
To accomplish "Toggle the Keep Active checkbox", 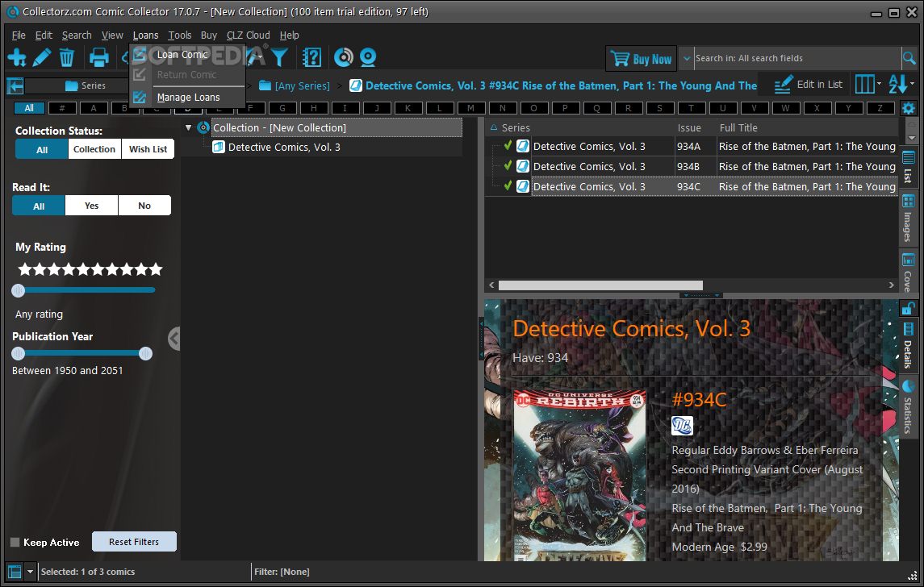I will click(15, 543).
